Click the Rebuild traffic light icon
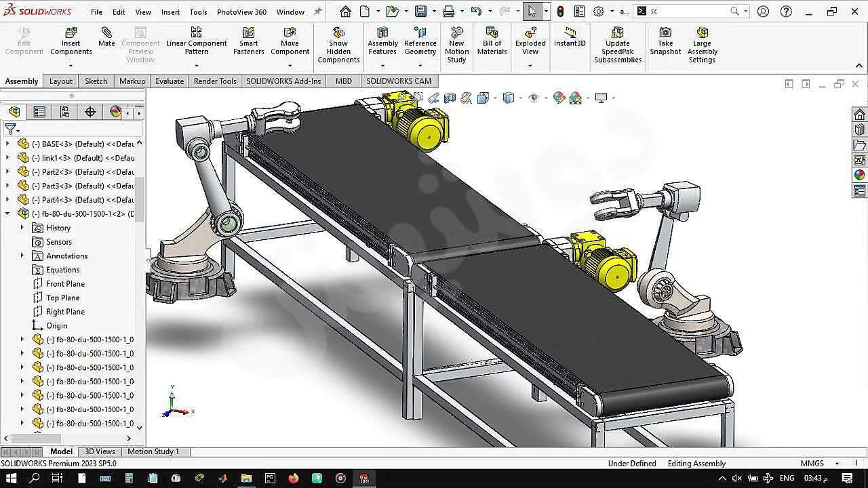This screenshot has width=868, height=488. (560, 12)
